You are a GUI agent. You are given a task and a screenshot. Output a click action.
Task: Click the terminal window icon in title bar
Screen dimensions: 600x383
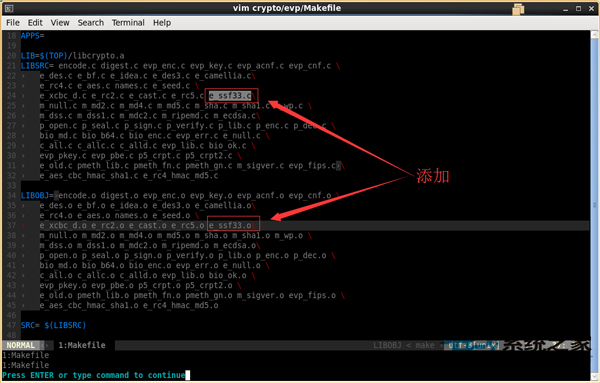click(9, 8)
